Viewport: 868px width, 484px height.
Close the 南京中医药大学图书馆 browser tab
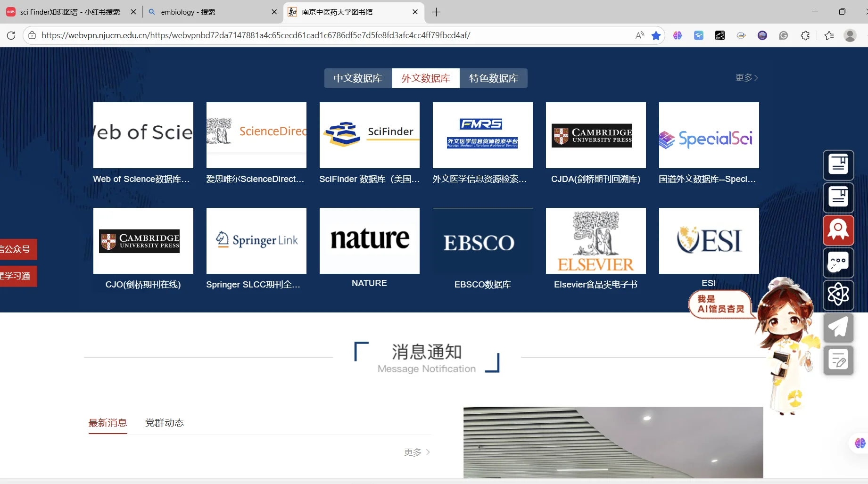tap(415, 12)
